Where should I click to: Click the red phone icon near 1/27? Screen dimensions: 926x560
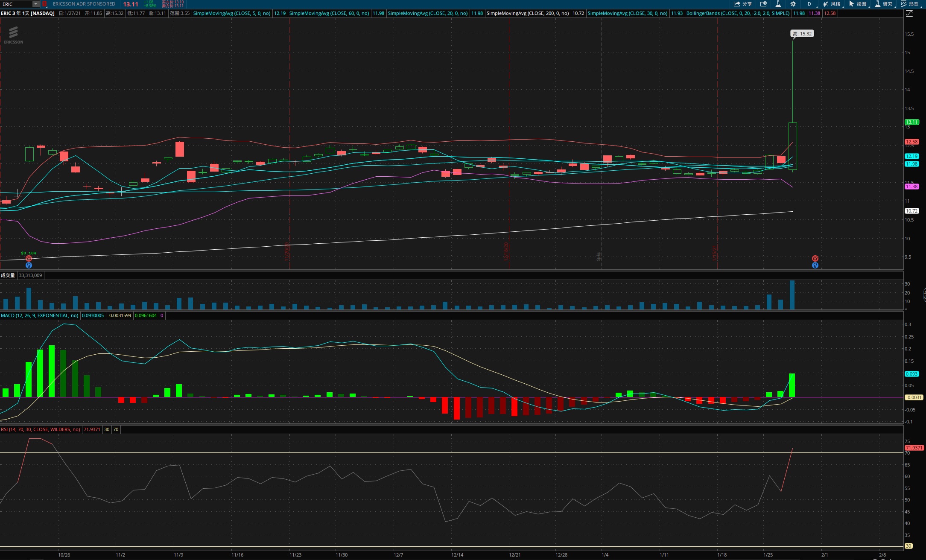(x=815, y=258)
